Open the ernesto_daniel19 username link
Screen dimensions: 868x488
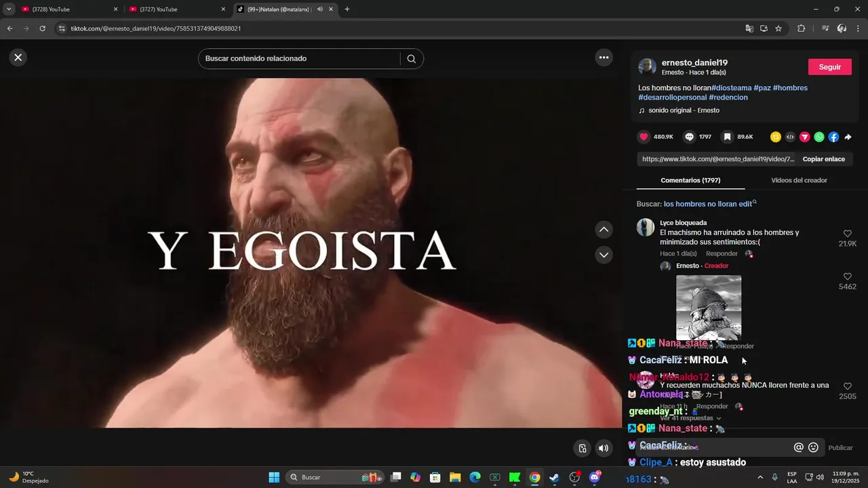point(694,63)
